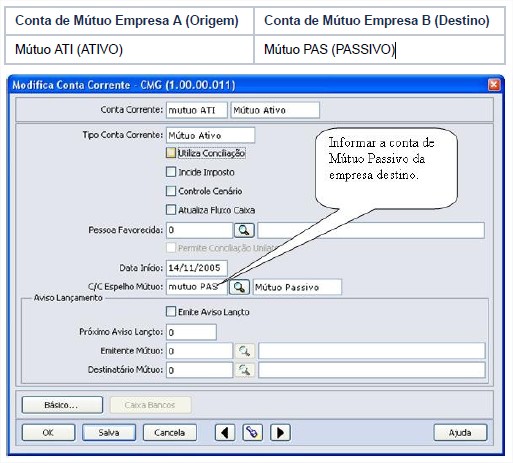Click the Emitente Mútuo code field
Viewport: 513px width, 463px height.
tap(199, 351)
